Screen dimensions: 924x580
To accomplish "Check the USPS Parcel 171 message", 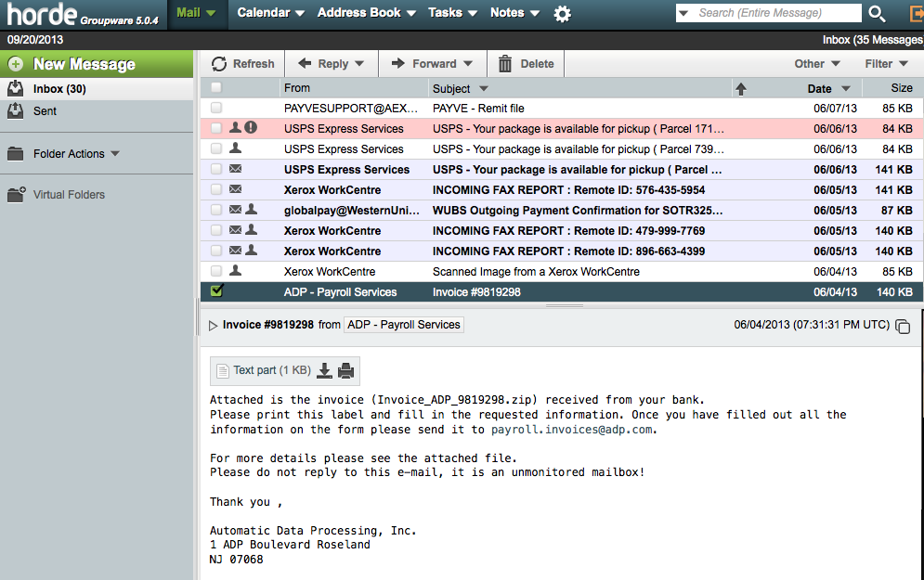I will (216, 128).
